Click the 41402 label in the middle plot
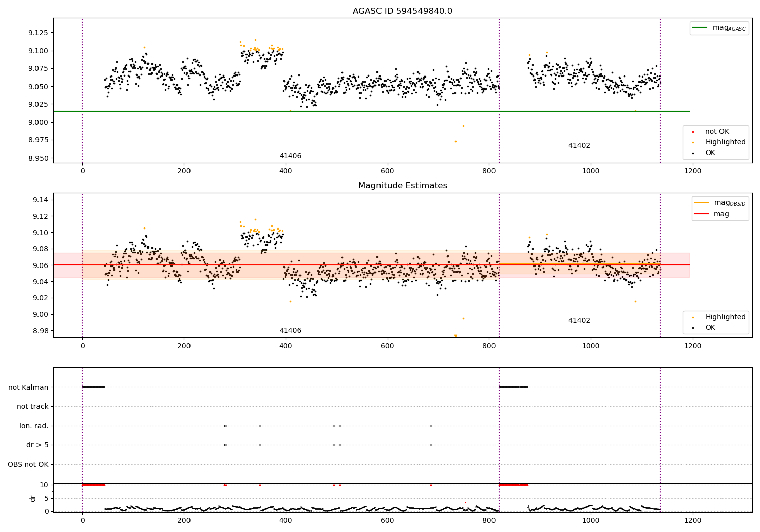The height and width of the screenshot is (532, 760). click(579, 320)
